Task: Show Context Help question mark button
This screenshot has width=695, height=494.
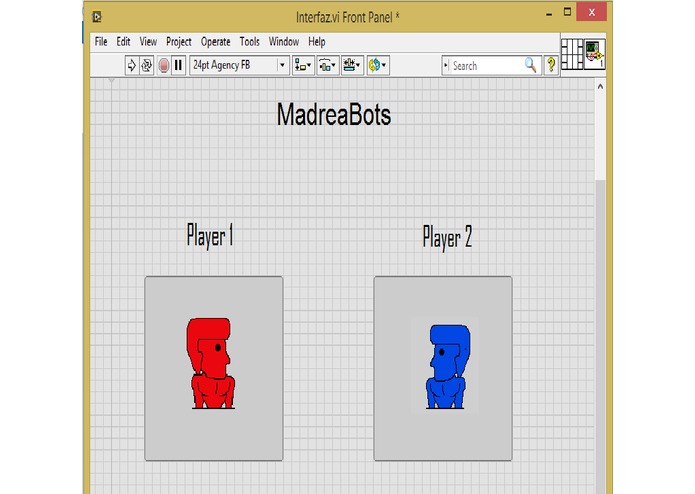Action: pos(551,65)
